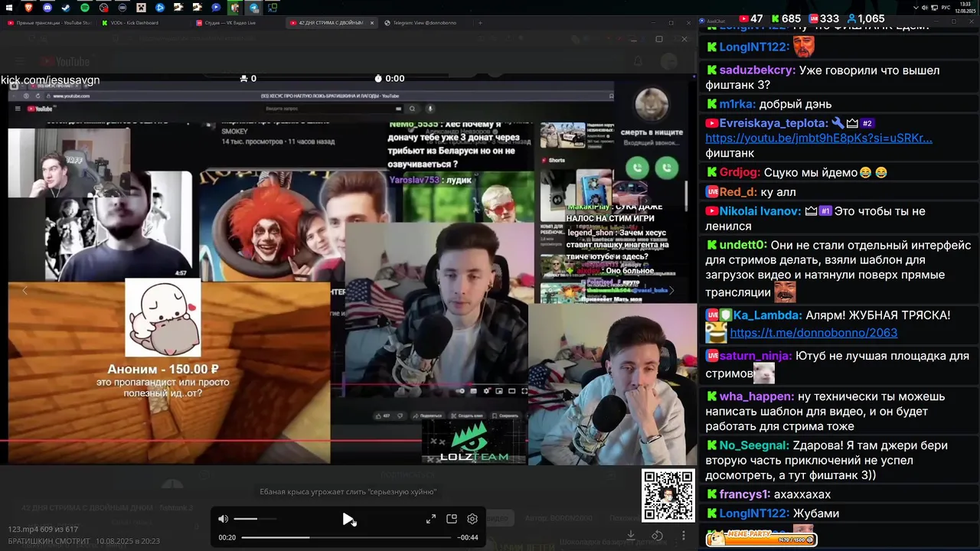Screen dimensions: 980x551
Task: Play the video in the player
Action: 348,519
